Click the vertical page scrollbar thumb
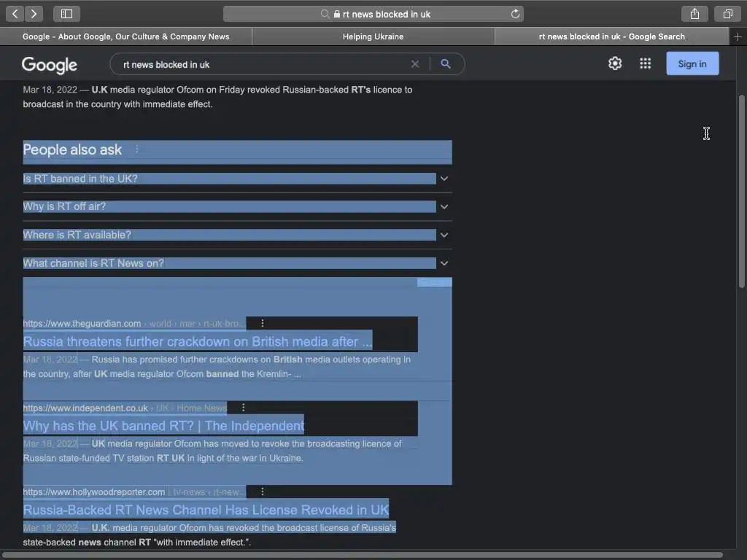Screen dimensions: 747x560 point(741,192)
